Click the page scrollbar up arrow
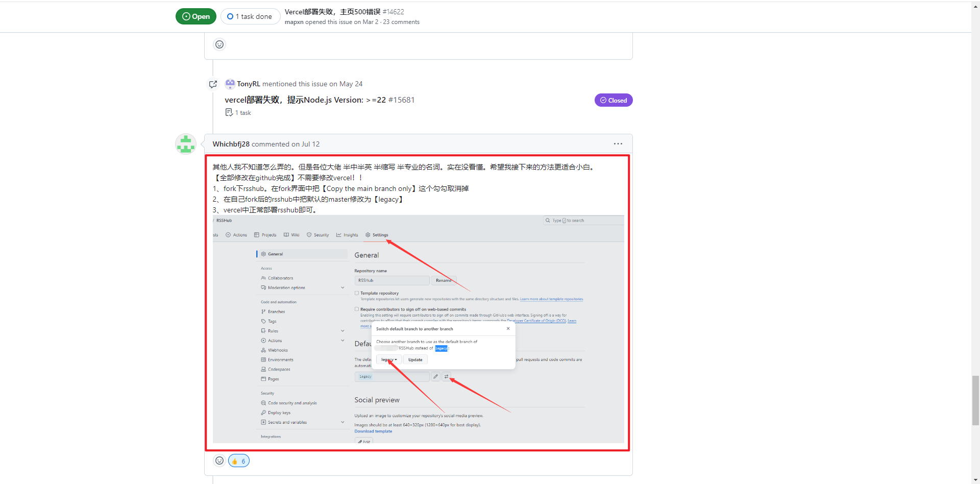Viewport: 980px width, 484px height. pos(975,5)
